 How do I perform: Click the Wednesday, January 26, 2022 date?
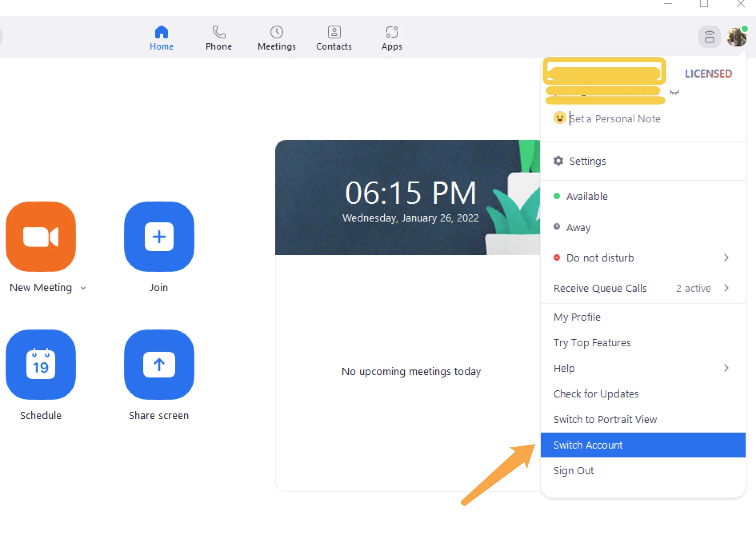point(411,218)
